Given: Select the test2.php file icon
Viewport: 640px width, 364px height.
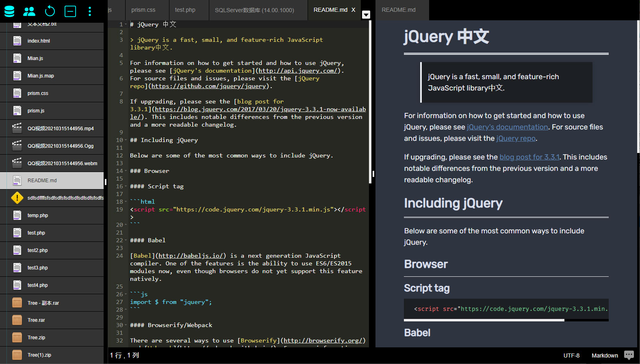Looking at the screenshot, I should [17, 250].
